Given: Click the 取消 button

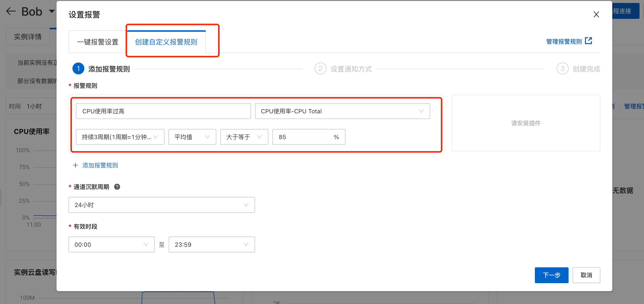Looking at the screenshot, I should (586, 275).
